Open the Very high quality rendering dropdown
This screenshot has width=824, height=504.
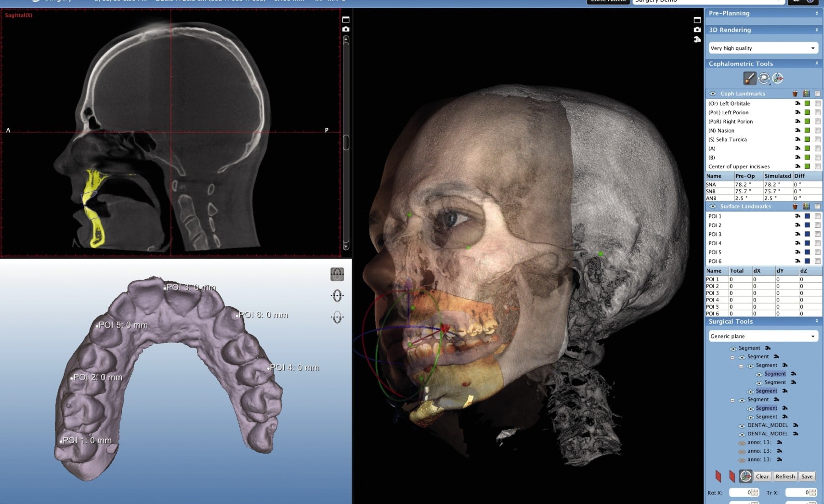[763, 48]
